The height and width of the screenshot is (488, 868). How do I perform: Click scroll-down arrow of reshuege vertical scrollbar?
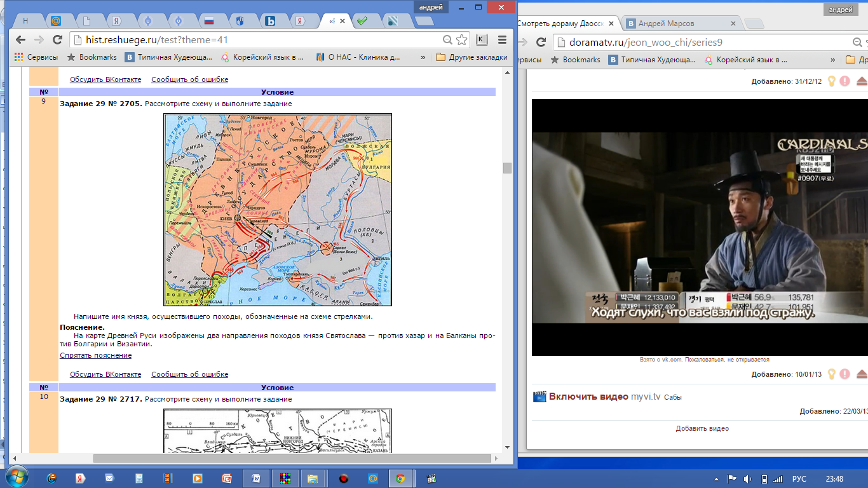pyautogui.click(x=507, y=447)
